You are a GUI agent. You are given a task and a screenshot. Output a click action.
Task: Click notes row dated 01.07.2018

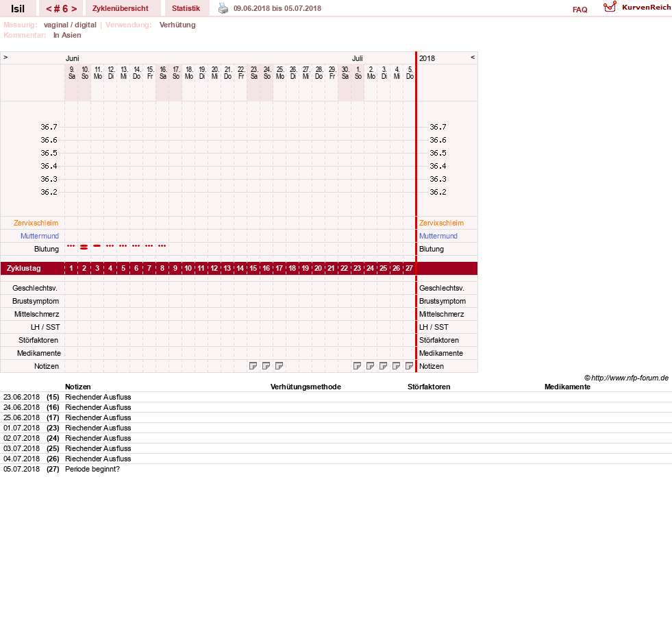tap(336, 428)
